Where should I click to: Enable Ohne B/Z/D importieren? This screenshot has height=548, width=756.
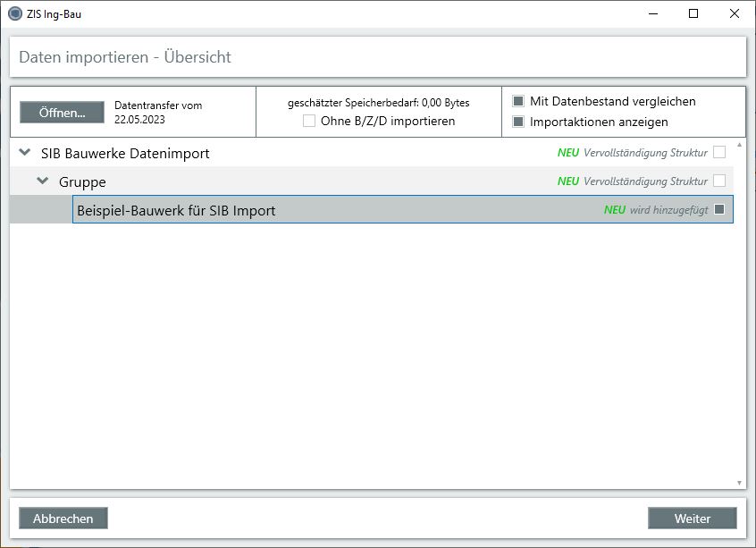tap(309, 121)
